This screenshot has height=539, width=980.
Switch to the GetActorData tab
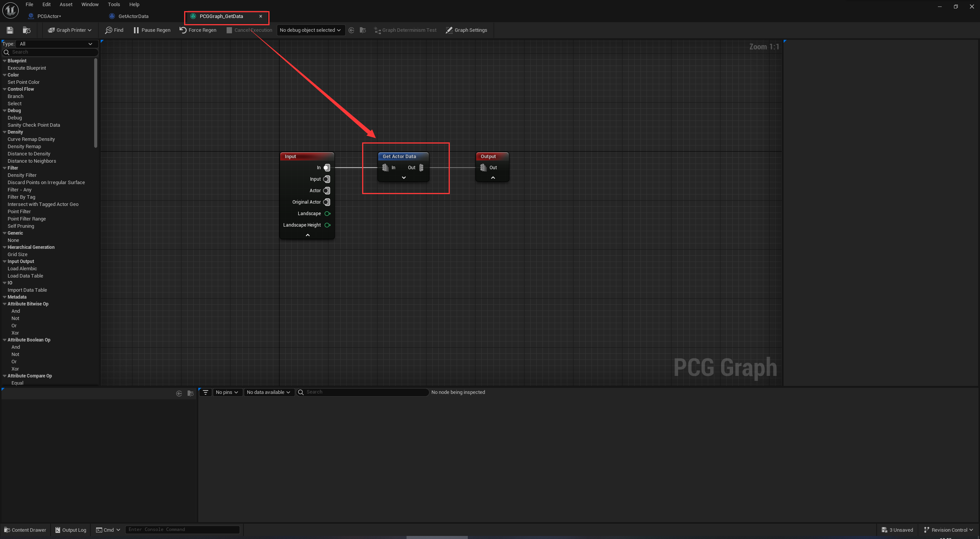(133, 16)
